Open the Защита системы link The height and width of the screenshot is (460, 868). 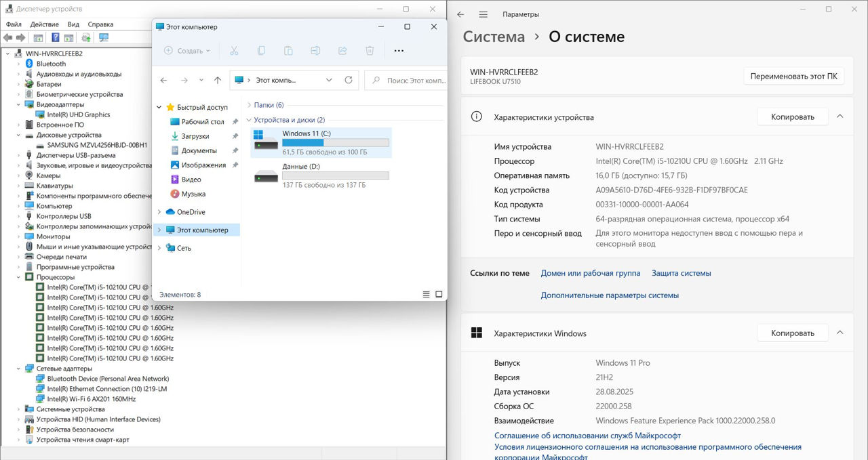681,273
